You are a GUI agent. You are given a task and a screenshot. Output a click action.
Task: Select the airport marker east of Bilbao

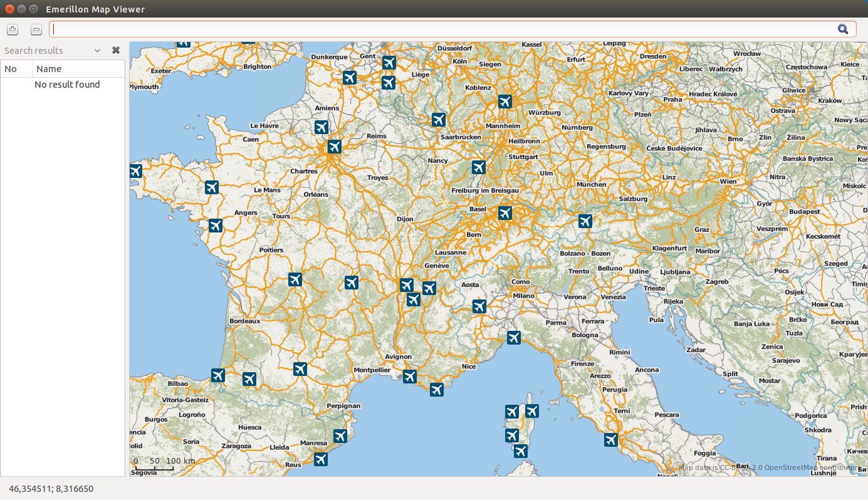point(218,375)
